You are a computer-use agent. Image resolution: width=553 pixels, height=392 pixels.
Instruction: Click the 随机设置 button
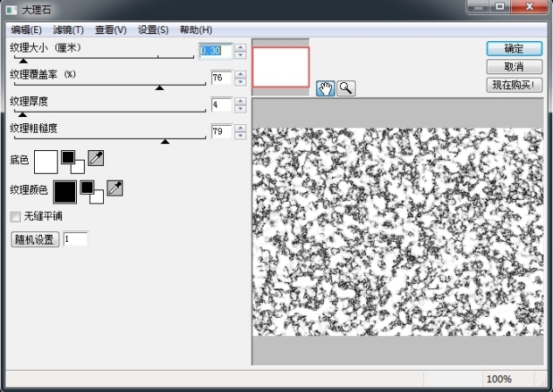tap(33, 239)
